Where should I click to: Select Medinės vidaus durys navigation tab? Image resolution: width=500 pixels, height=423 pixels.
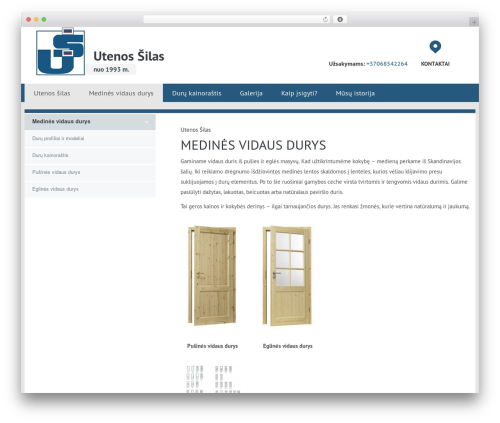pyautogui.click(x=121, y=93)
